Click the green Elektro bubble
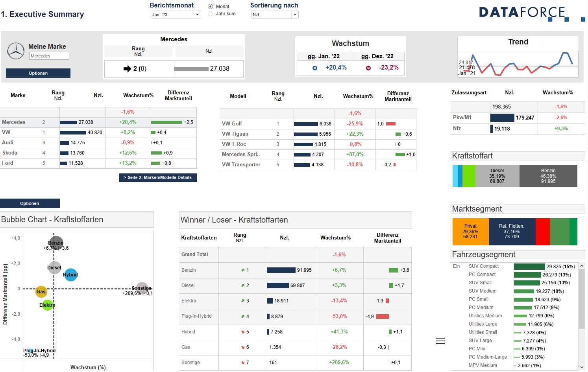Screen dimensions: 588x372 (48, 305)
